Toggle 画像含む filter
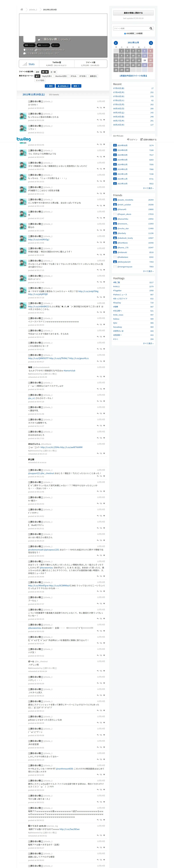Screen dimensions: 174x868 coord(93,76)
